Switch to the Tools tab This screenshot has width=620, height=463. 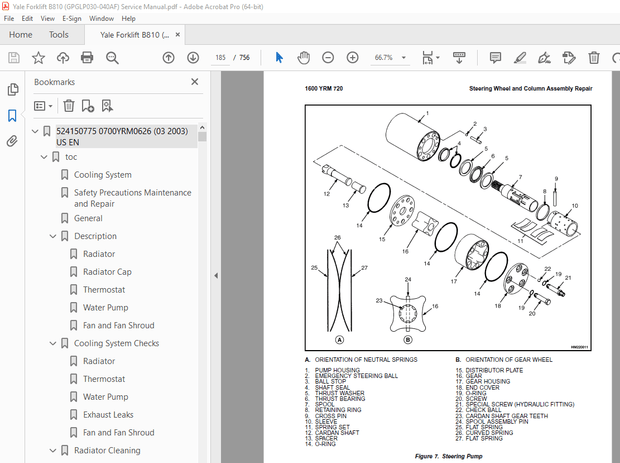coord(59,34)
